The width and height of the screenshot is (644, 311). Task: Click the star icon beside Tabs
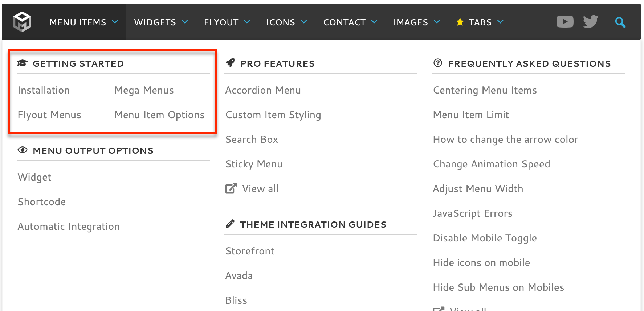pyautogui.click(x=460, y=22)
